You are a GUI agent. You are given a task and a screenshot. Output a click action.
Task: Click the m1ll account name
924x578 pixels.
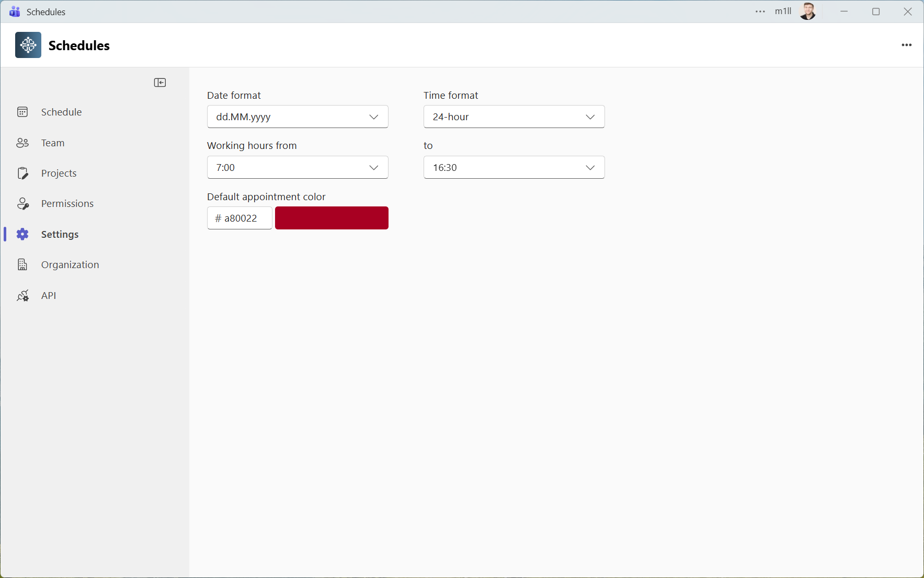click(782, 11)
